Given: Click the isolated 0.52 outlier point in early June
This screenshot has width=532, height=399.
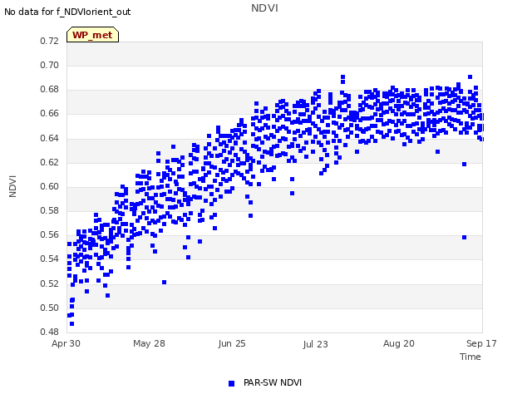Looking at the screenshot, I should (165, 283).
